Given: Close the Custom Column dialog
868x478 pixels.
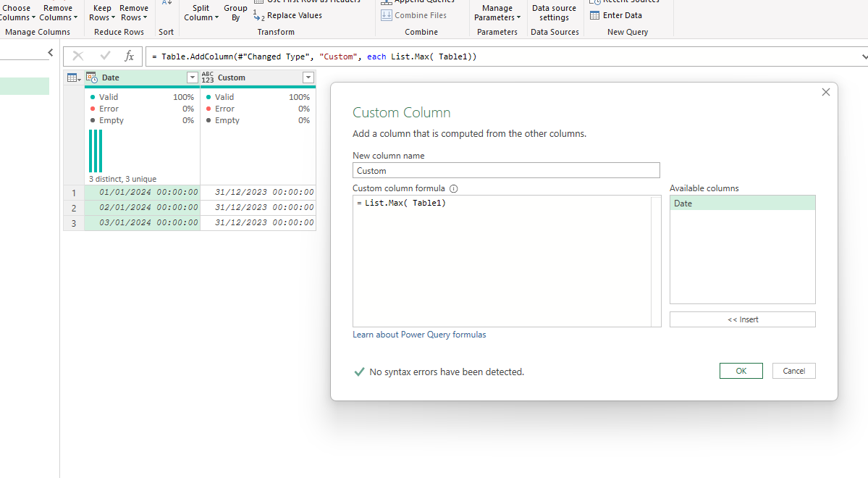Looking at the screenshot, I should 826,92.
